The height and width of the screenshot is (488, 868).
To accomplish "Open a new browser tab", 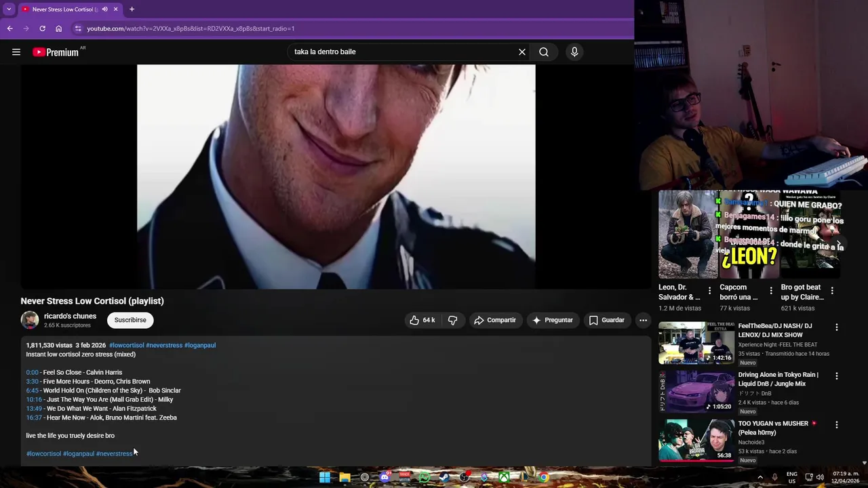I will 132,9.
